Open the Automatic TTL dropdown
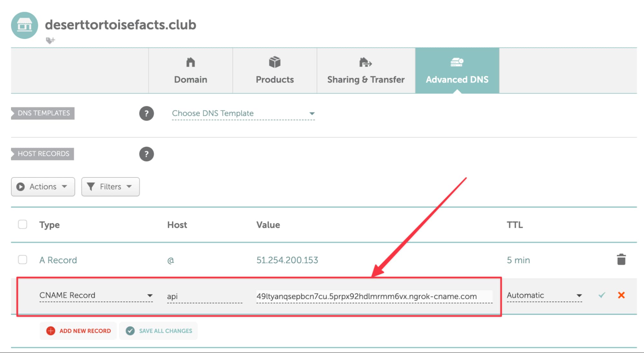Image resolution: width=644 pixels, height=353 pixels. coord(544,295)
